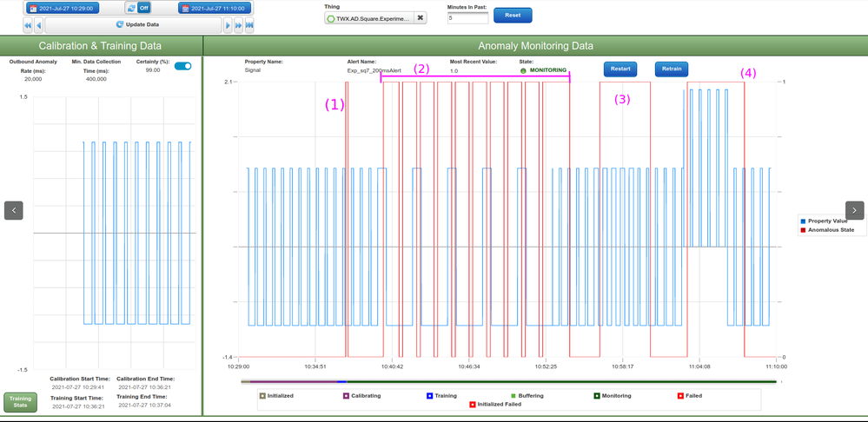Screen dimensions: 868x422
Task: Click the Thing entity hexagon icon
Action: tap(331, 18)
